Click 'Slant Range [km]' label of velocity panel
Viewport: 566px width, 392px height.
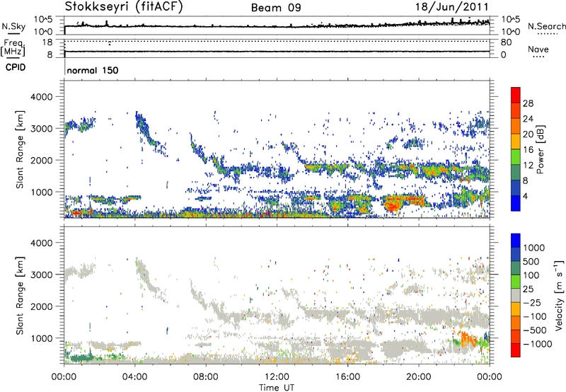[x=20, y=295]
